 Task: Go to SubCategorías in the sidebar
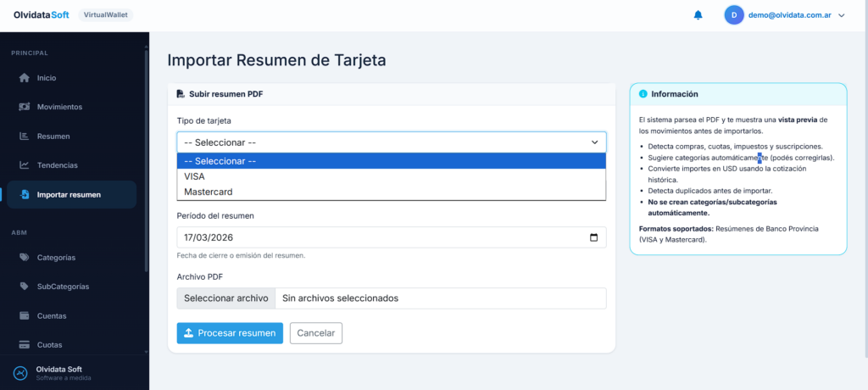[63, 287]
